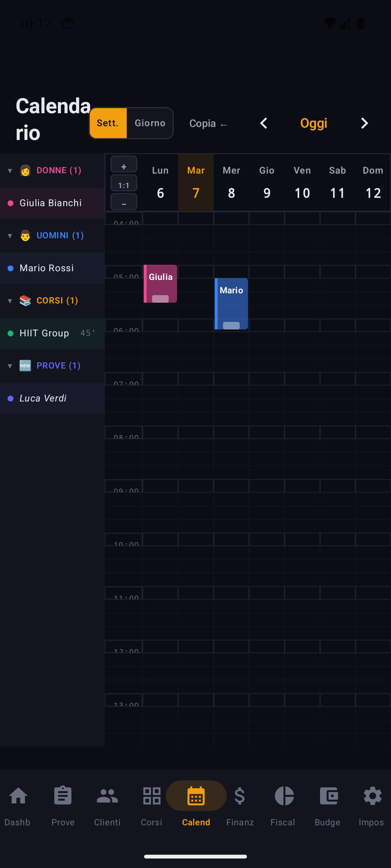Click Mario Rossi's blue color dot

pyautogui.click(x=10, y=268)
